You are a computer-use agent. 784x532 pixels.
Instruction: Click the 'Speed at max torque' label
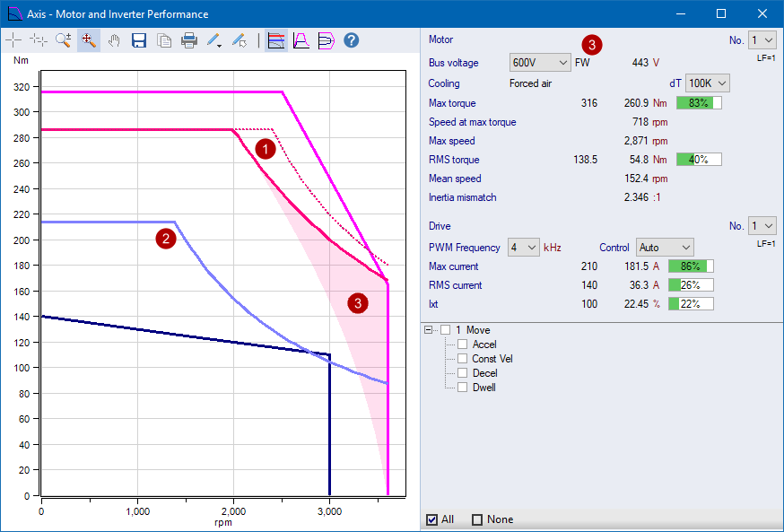click(472, 122)
